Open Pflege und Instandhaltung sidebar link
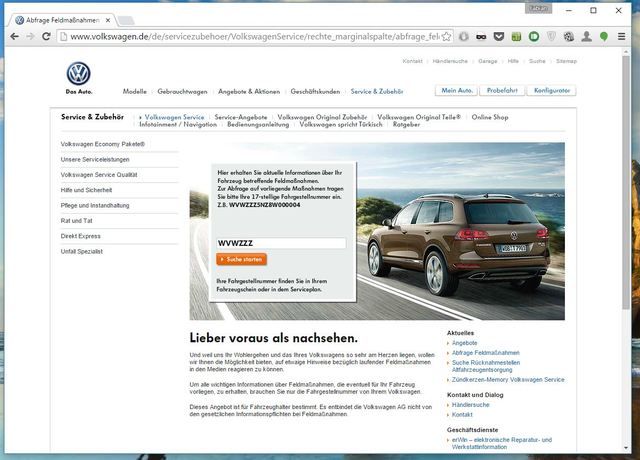The image size is (640, 460). [x=95, y=205]
